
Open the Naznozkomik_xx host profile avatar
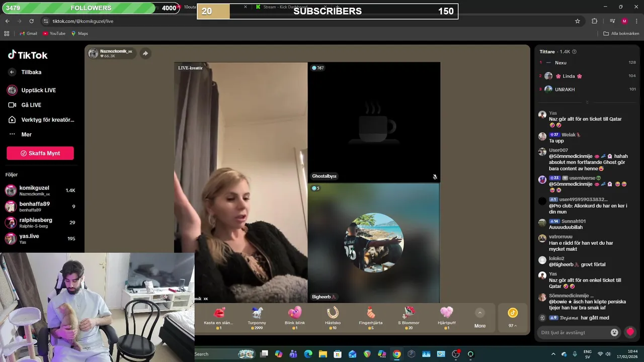pos(93,53)
